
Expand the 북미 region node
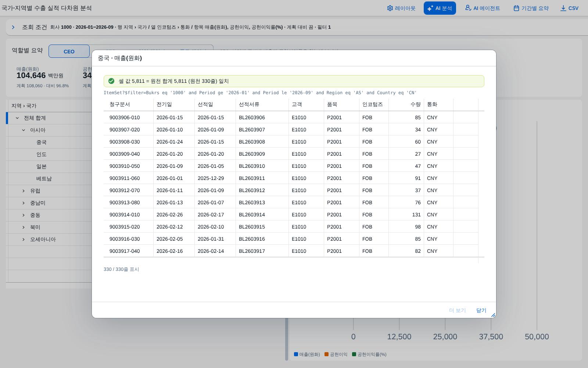24,227
